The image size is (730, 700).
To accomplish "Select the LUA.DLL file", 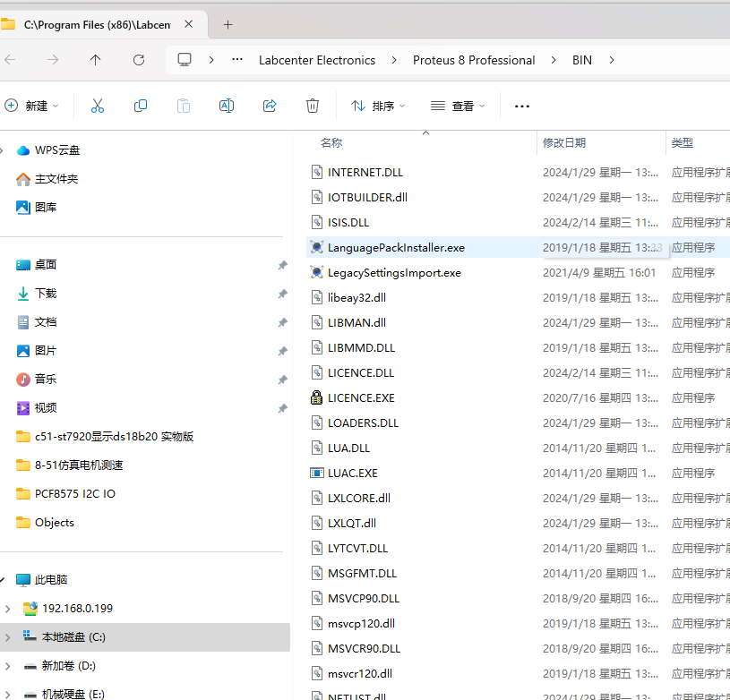I will (x=348, y=448).
